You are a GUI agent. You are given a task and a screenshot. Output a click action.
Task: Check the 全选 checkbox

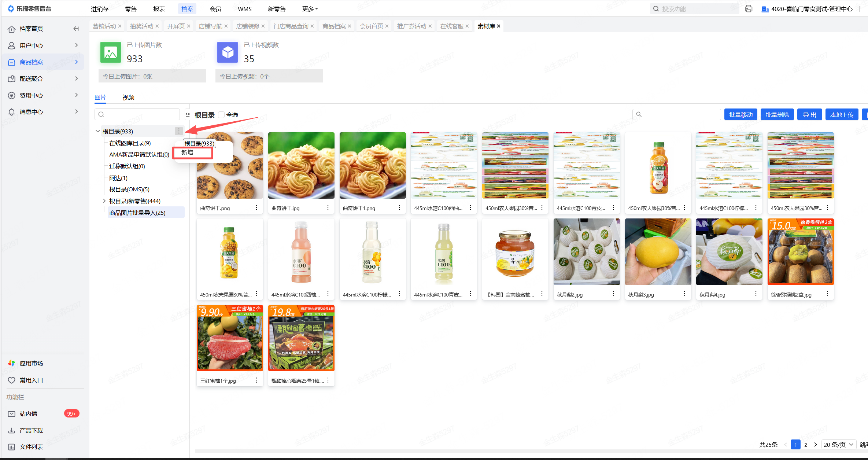221,115
